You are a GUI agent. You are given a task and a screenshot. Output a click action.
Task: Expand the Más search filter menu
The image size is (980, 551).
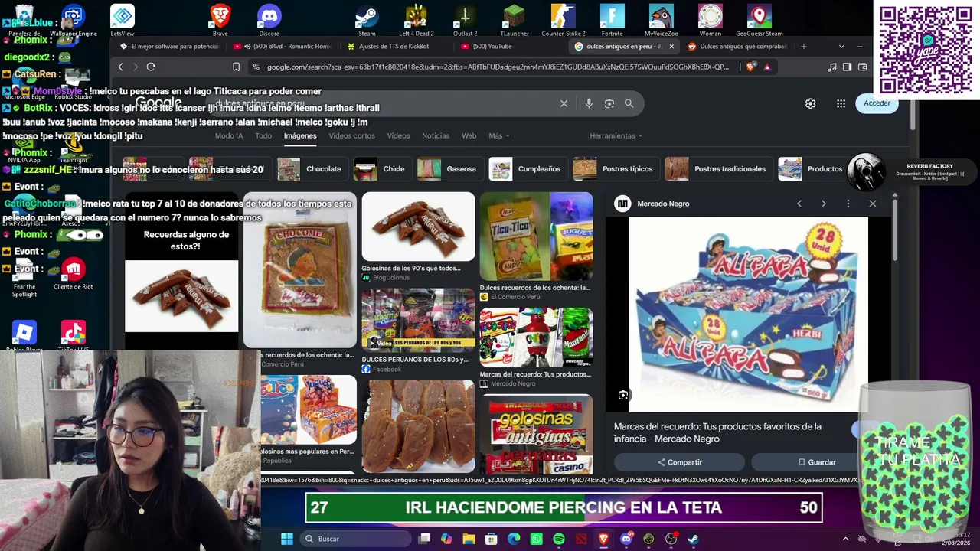click(x=498, y=135)
